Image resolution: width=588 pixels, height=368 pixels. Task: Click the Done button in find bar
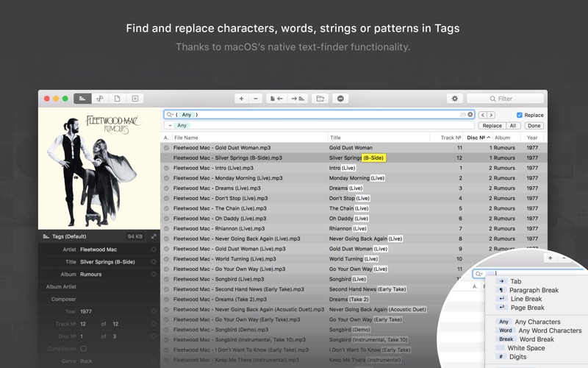pos(534,126)
